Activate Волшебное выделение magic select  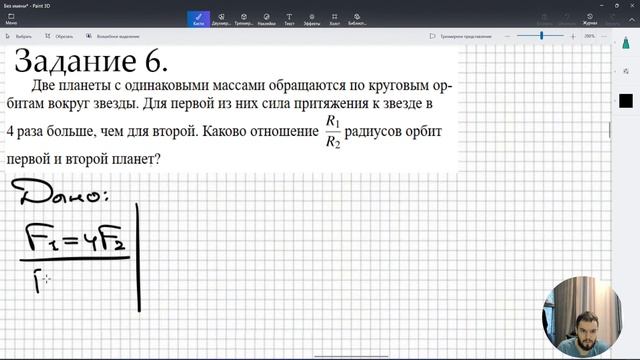pyautogui.click(x=113, y=36)
